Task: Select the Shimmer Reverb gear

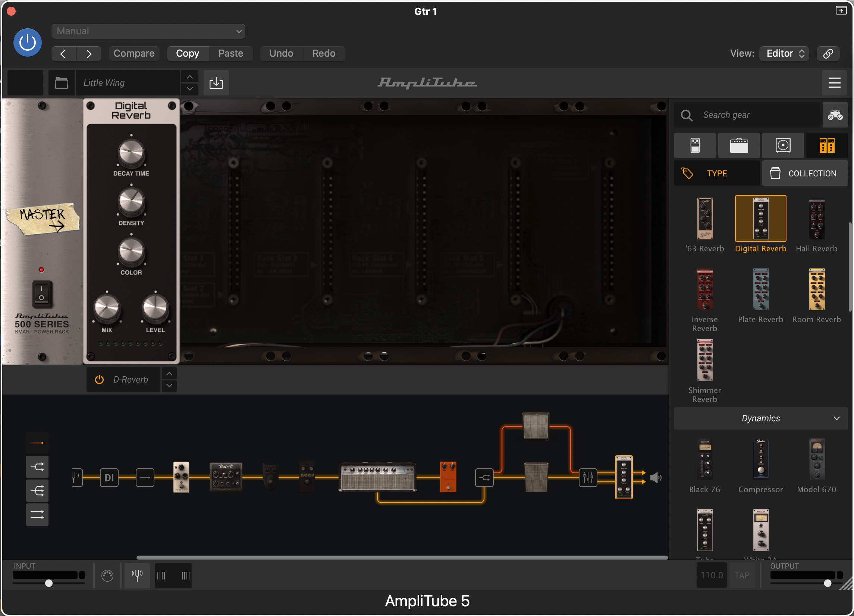Action: (x=705, y=371)
